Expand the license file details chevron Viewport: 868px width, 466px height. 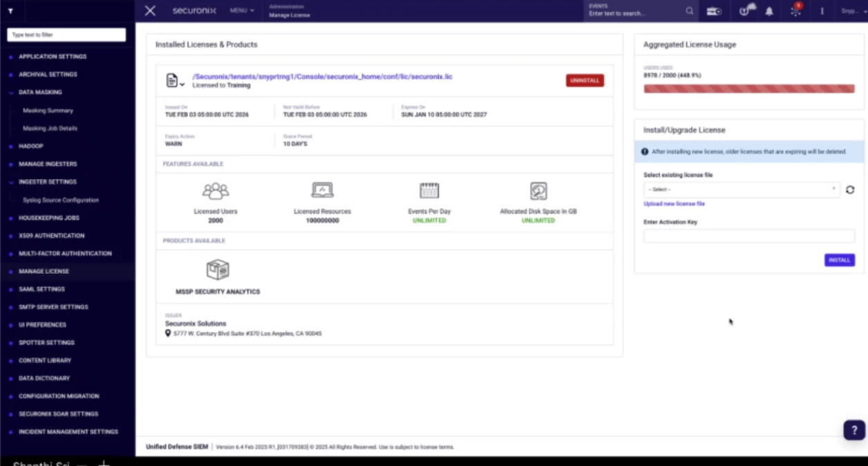pyautogui.click(x=182, y=85)
